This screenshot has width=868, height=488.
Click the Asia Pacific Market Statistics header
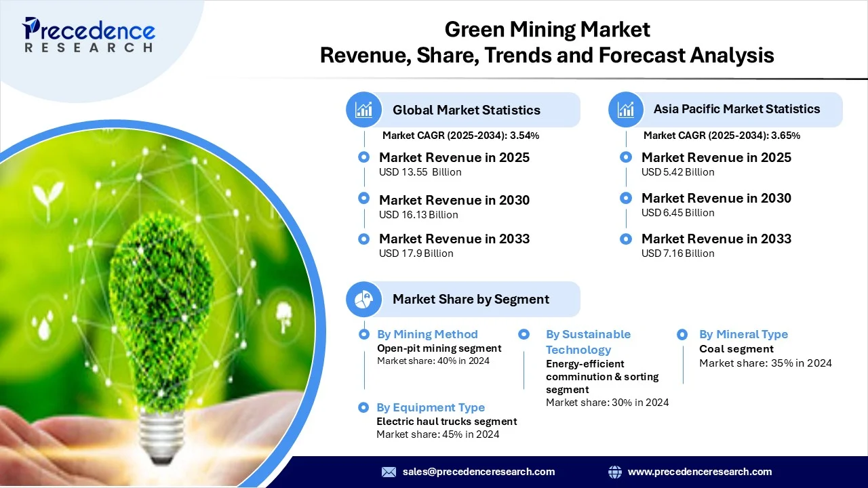736,109
